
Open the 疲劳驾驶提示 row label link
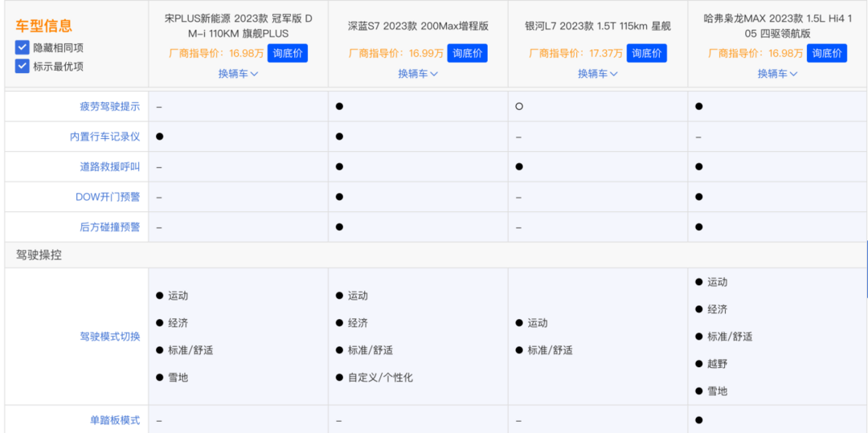point(110,107)
